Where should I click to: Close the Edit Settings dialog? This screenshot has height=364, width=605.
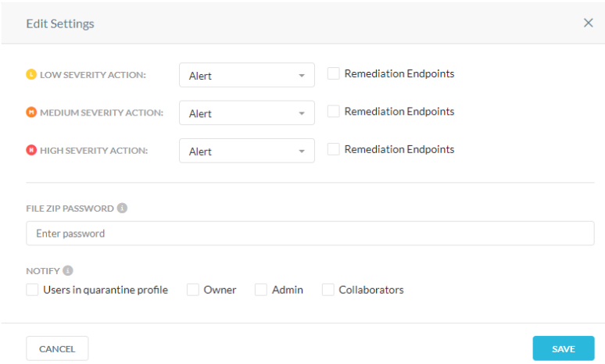(x=588, y=23)
